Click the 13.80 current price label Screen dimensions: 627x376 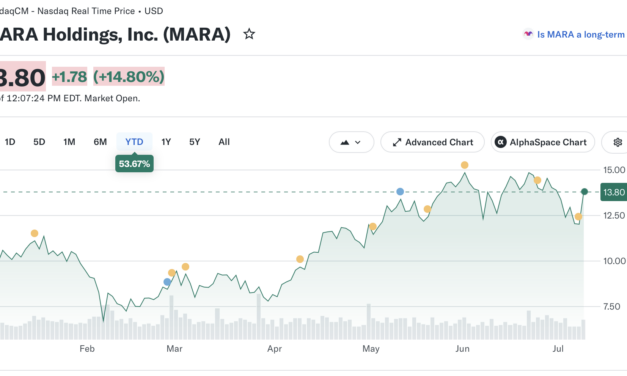coord(614,192)
